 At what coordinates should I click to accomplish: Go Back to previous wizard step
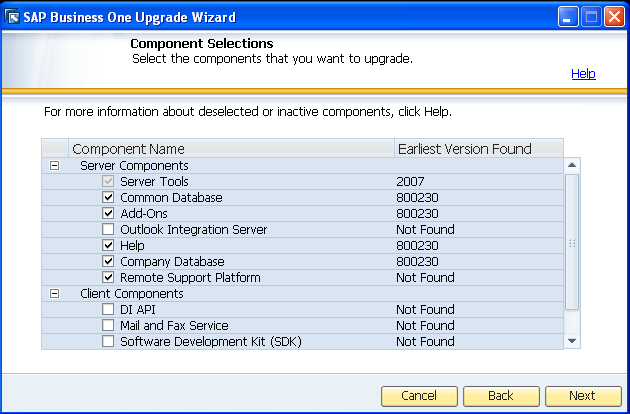501,396
